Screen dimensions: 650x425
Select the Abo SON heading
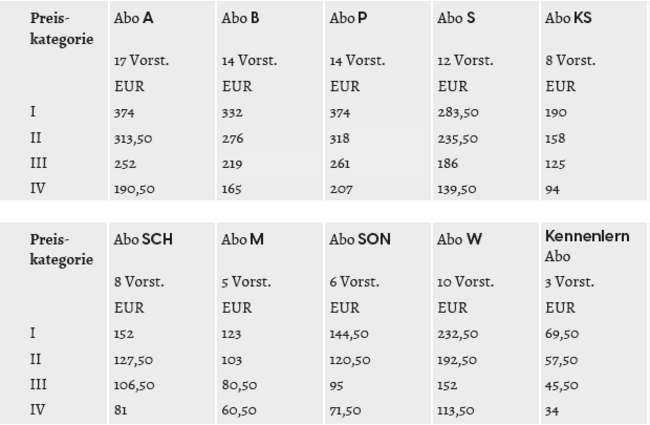360,239
